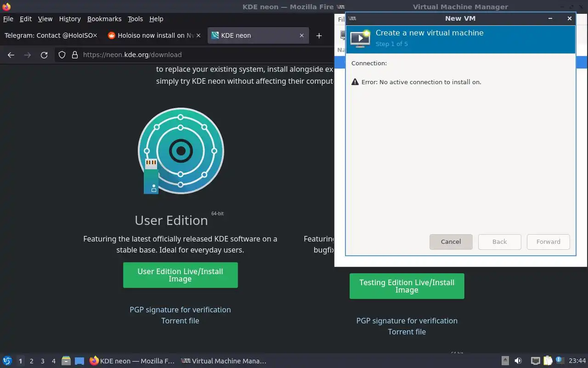The image size is (588, 368).
Task: Click show desktop icon in taskbar
Action: (79, 361)
